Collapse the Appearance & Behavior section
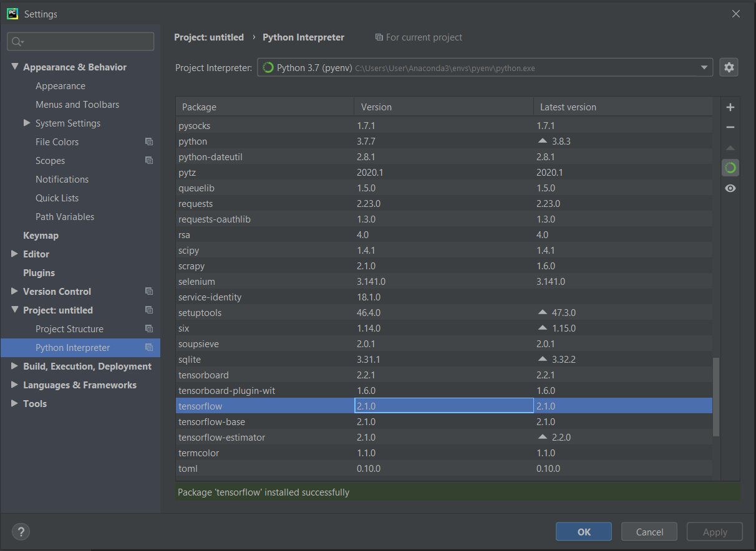Image resolution: width=756 pixels, height=551 pixels. point(15,67)
